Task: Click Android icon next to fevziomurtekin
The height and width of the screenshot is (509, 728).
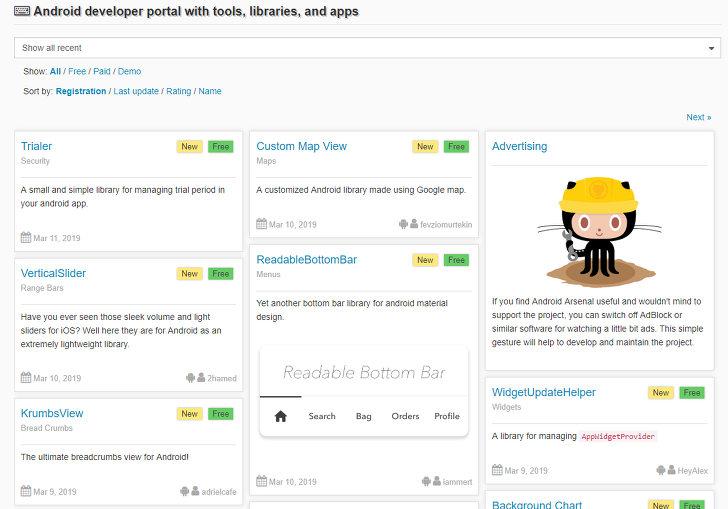Action: 403,224
